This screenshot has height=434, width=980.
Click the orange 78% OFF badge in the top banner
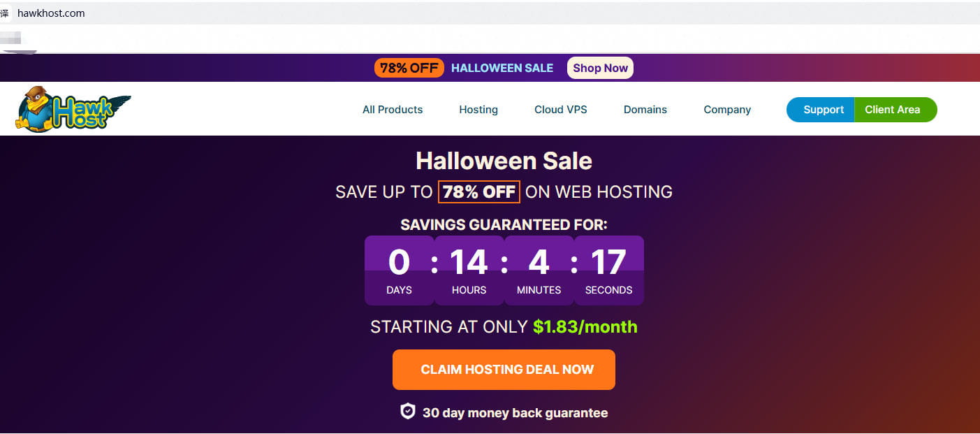coord(409,68)
